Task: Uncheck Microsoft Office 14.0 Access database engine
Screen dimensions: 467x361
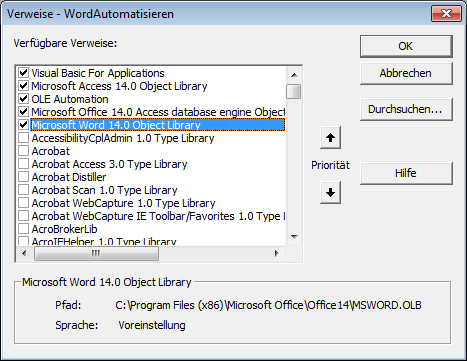Action: (x=23, y=112)
